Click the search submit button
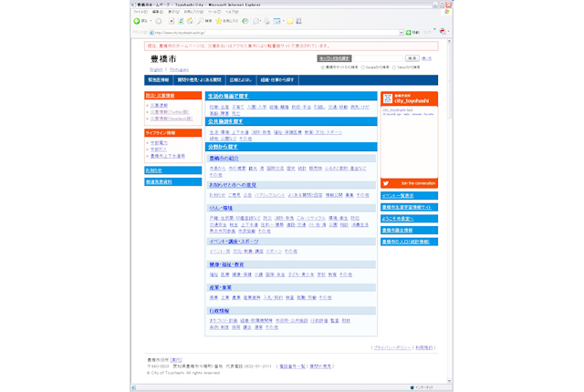Viewport: 584px width, 392px height. tap(412, 58)
